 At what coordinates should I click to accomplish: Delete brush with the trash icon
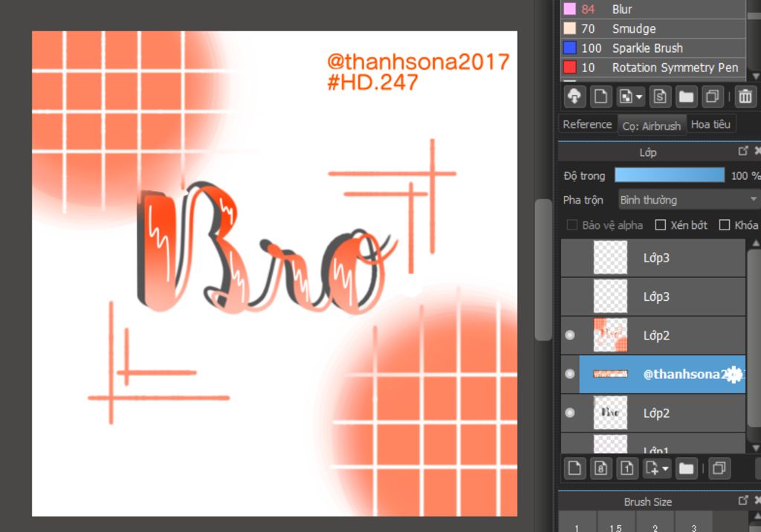click(745, 97)
